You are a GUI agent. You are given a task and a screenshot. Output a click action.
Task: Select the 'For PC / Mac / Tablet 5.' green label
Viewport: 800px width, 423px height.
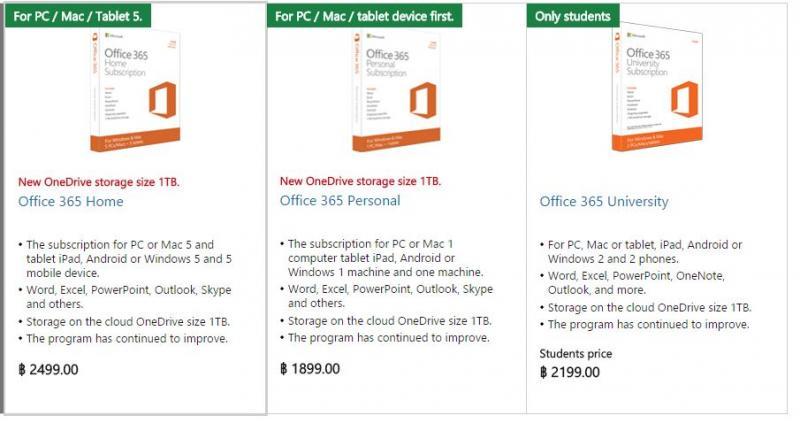pyautogui.click(x=78, y=16)
